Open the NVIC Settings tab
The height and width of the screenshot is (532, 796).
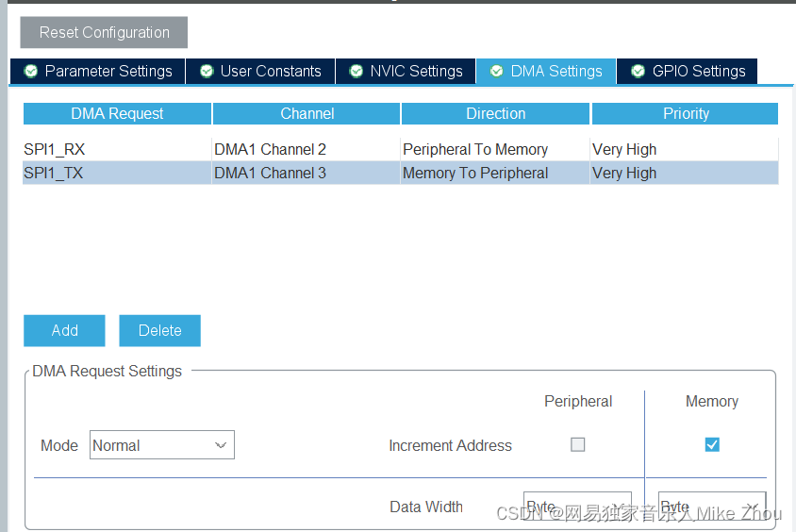point(406,71)
